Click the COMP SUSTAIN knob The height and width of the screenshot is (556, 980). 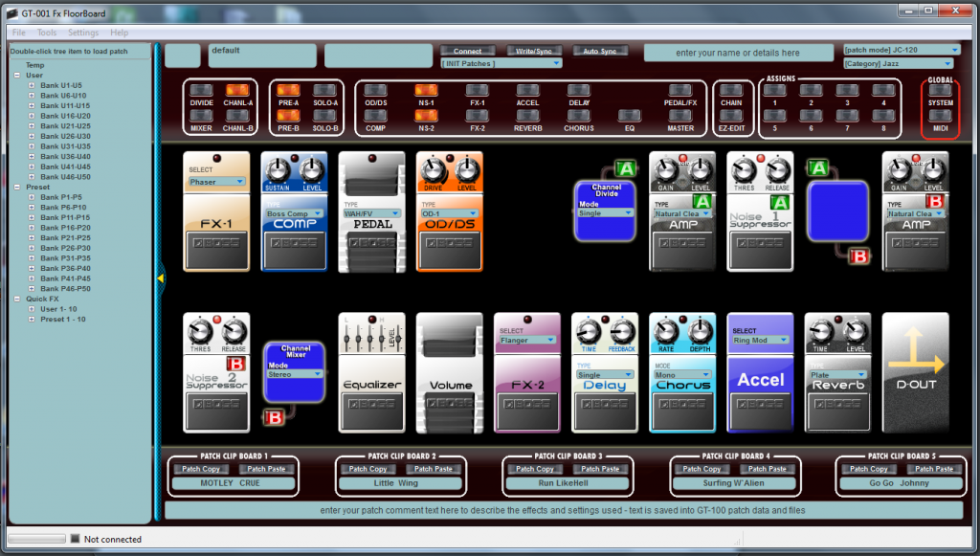(x=278, y=170)
